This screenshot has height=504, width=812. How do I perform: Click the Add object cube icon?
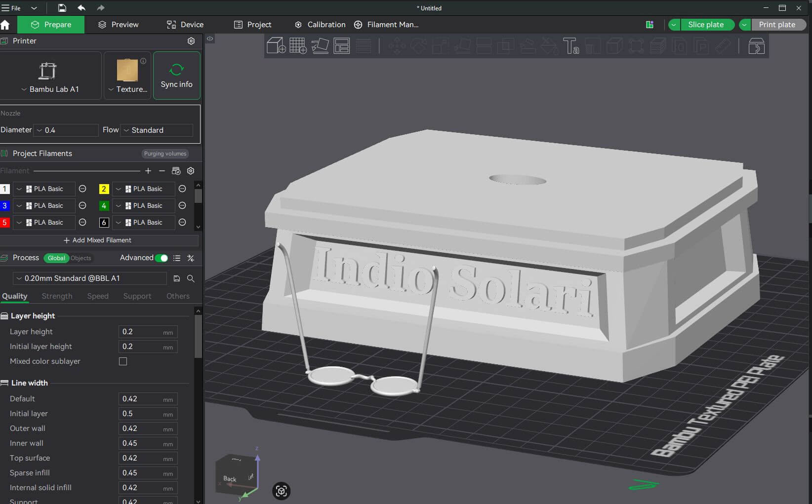click(276, 46)
